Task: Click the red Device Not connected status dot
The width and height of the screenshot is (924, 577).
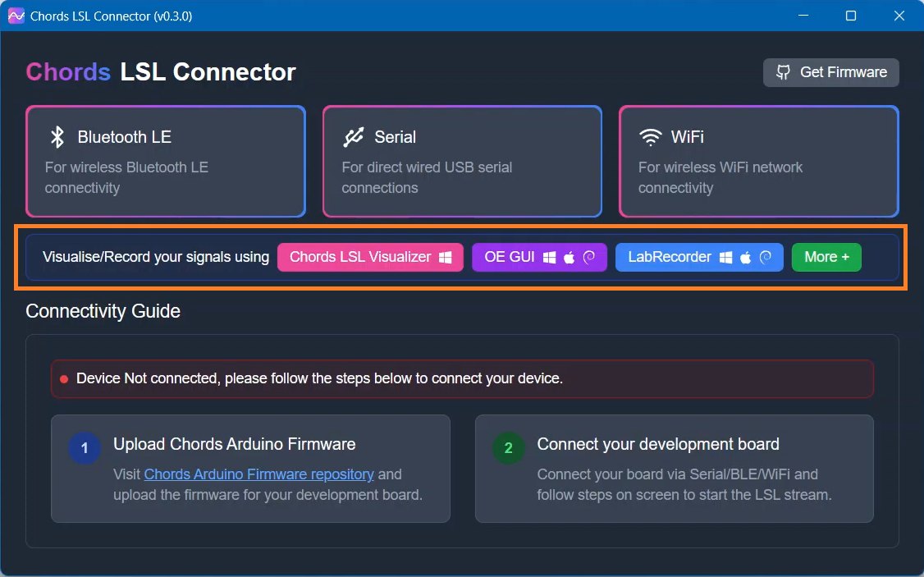Action: (x=64, y=379)
